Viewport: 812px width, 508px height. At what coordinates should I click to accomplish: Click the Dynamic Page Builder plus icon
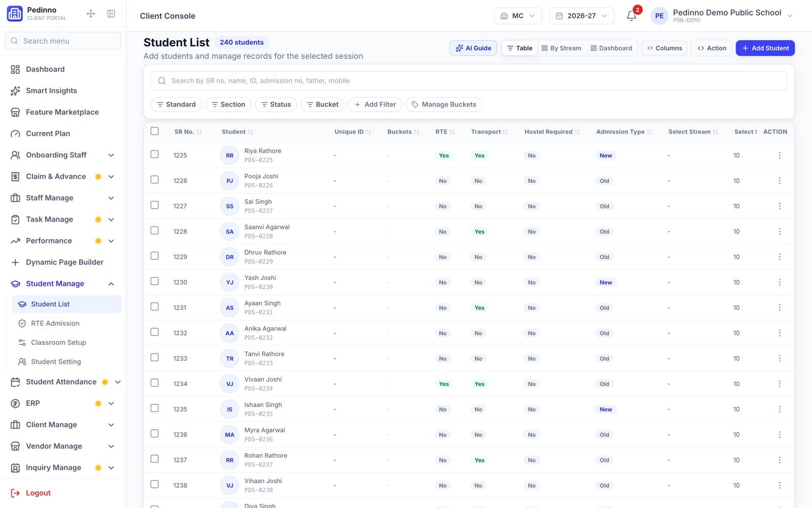point(15,262)
